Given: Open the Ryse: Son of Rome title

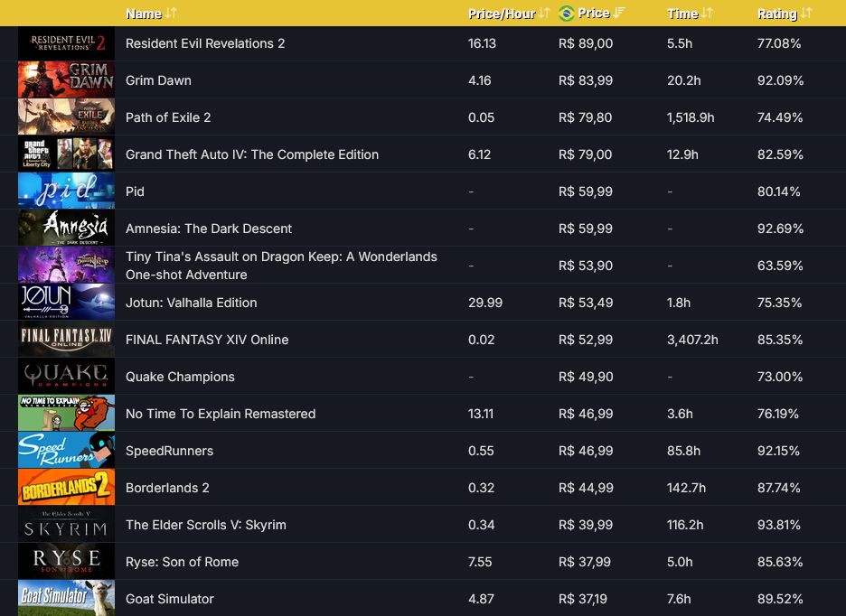Looking at the screenshot, I should (183, 562).
